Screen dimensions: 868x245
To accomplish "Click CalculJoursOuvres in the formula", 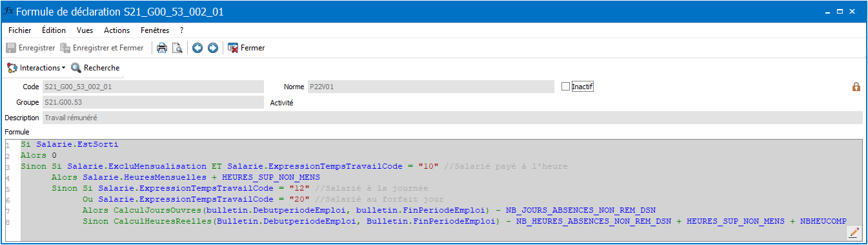I will pyautogui.click(x=157, y=210).
